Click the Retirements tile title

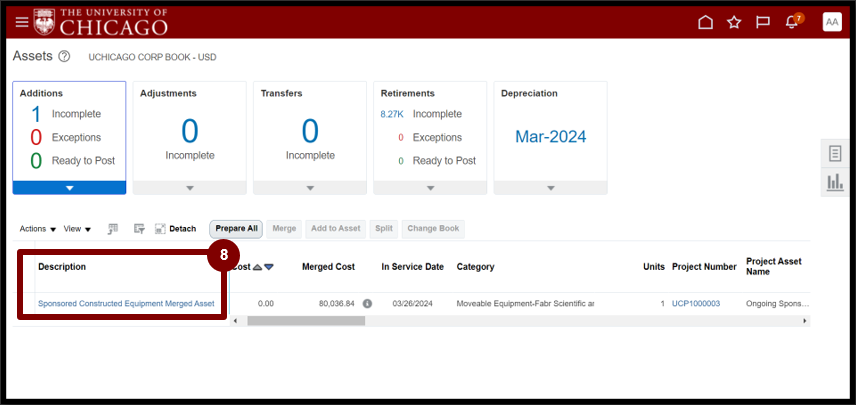click(x=407, y=93)
